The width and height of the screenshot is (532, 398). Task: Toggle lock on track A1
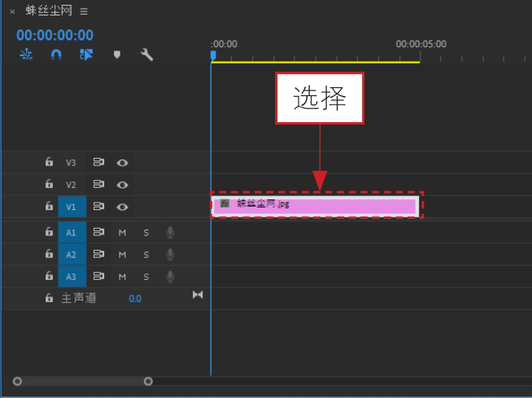coord(49,232)
